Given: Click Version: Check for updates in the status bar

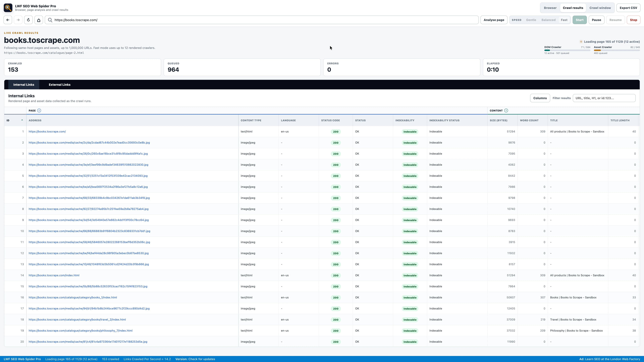Looking at the screenshot, I should tap(195, 359).
